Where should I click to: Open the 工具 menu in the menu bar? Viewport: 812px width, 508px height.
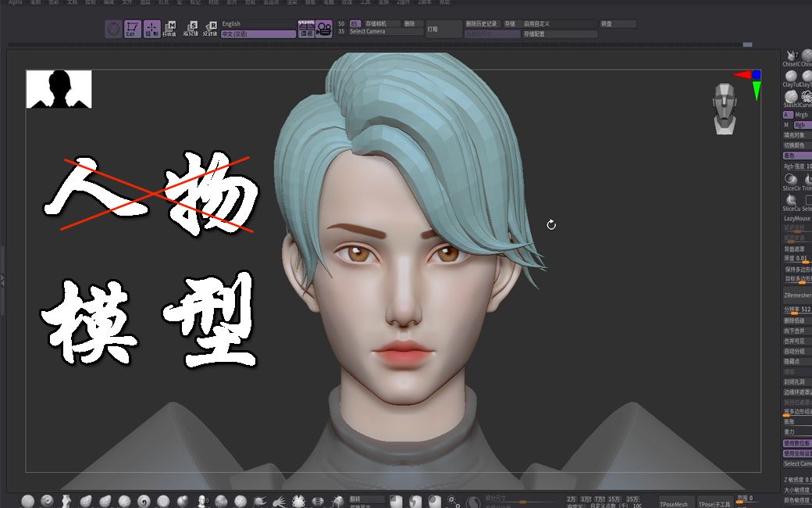[369, 2]
